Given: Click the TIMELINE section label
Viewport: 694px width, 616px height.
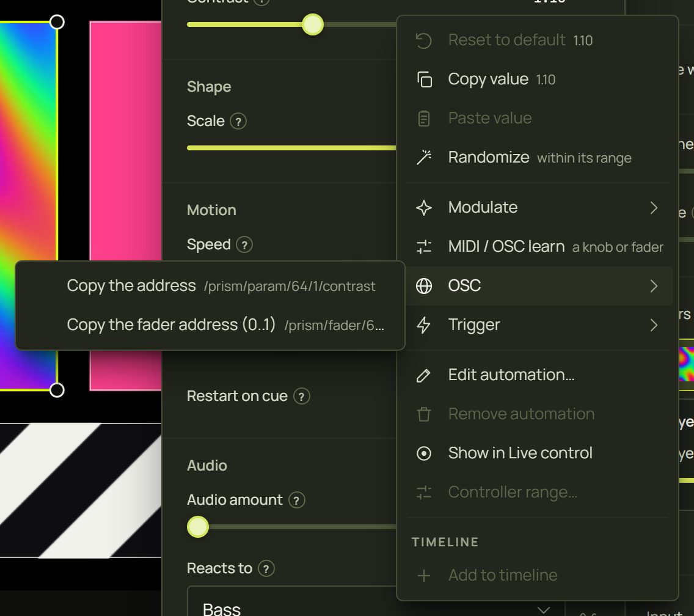Looking at the screenshot, I should point(445,543).
